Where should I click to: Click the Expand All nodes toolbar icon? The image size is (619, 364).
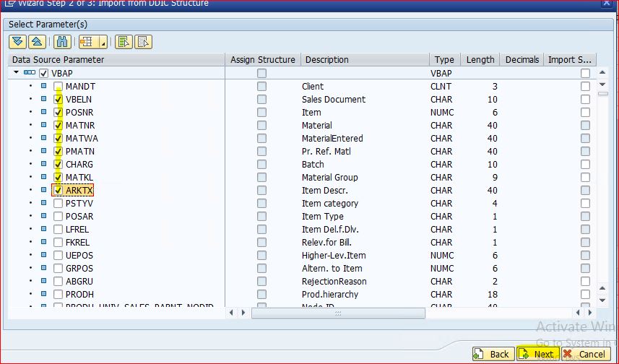click(x=17, y=41)
